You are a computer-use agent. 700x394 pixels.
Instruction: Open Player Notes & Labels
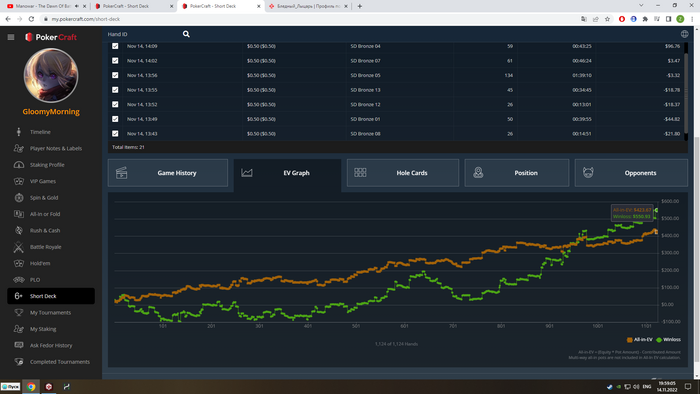point(56,149)
